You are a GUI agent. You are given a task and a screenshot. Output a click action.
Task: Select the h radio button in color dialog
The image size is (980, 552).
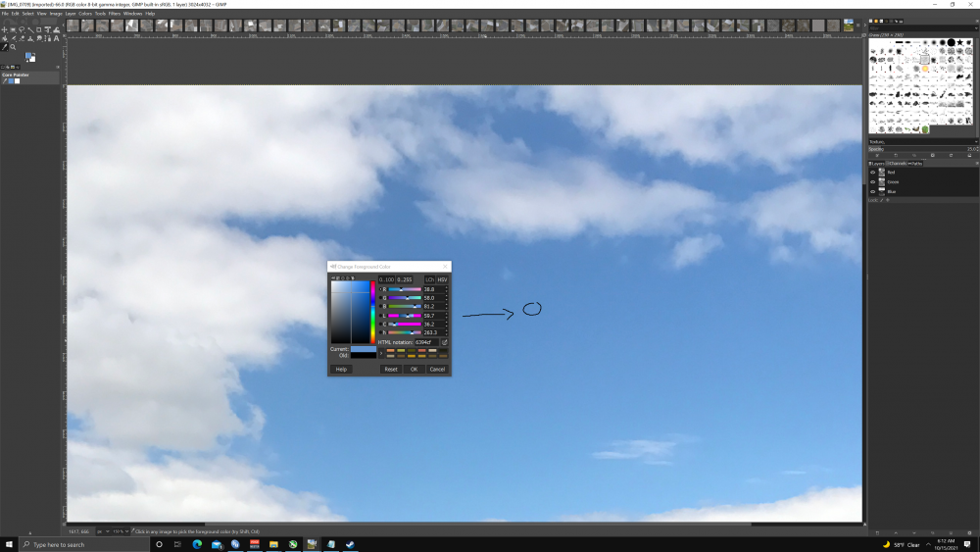click(380, 332)
